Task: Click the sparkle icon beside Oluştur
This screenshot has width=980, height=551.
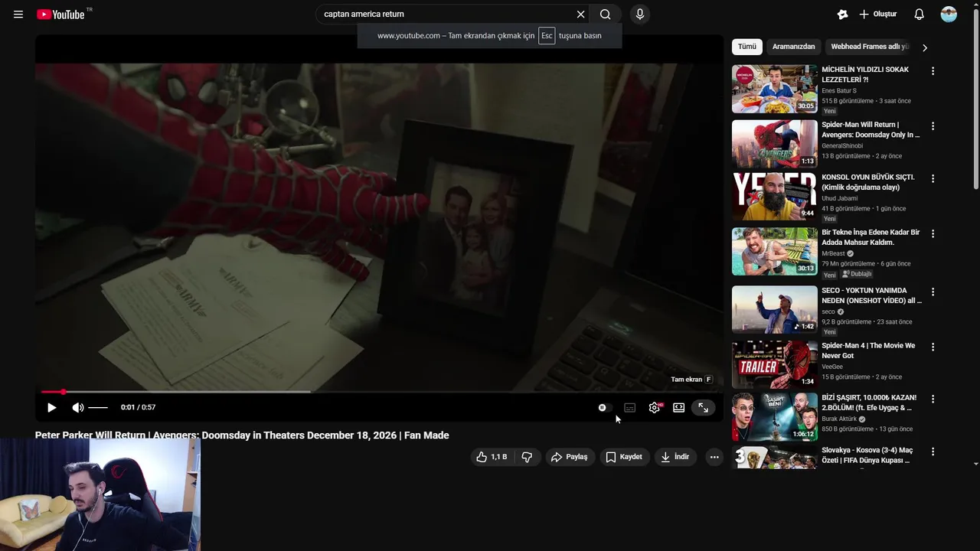Action: pos(842,14)
